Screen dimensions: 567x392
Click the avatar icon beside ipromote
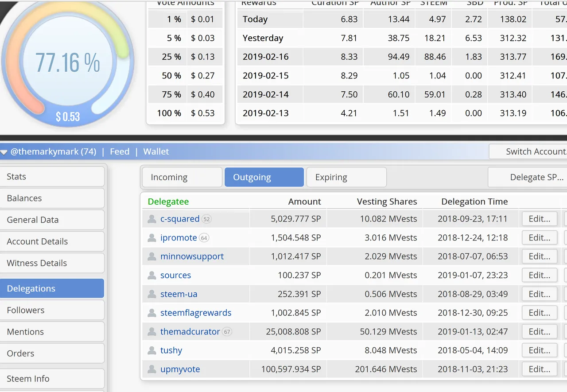point(152,238)
